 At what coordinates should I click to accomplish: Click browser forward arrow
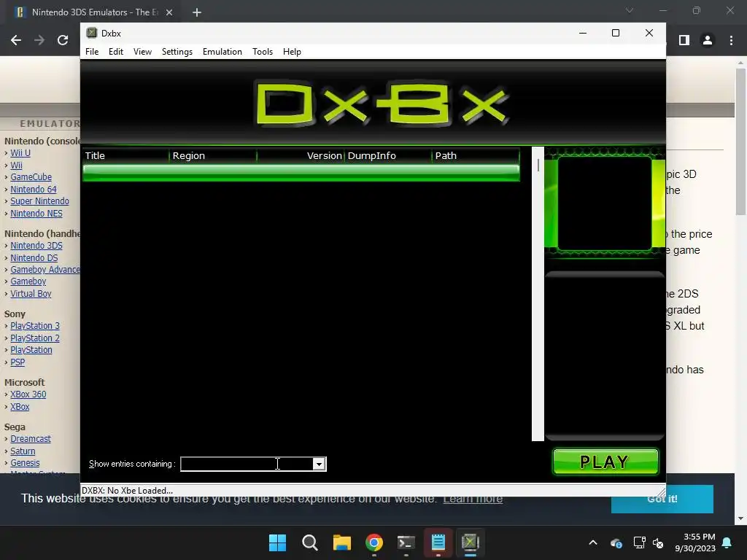39,41
